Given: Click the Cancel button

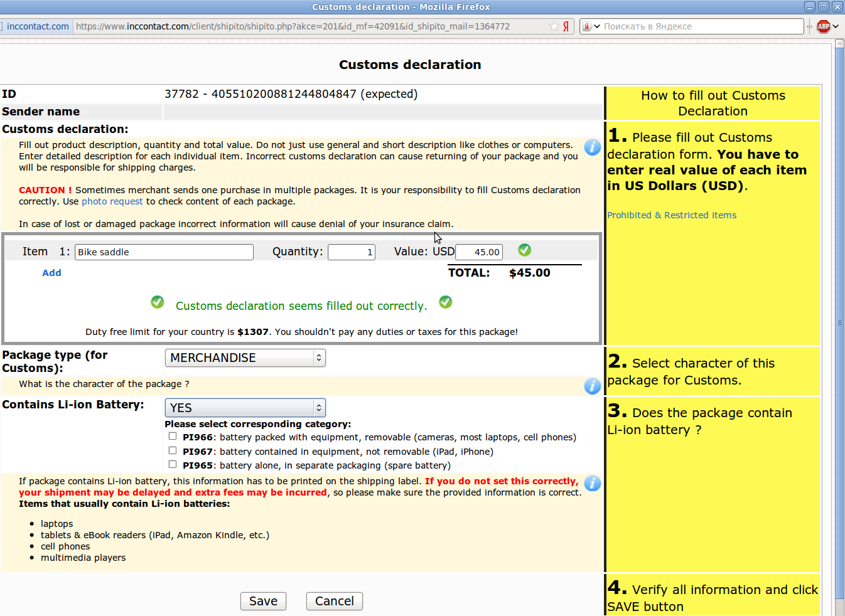Looking at the screenshot, I should pyautogui.click(x=334, y=601).
